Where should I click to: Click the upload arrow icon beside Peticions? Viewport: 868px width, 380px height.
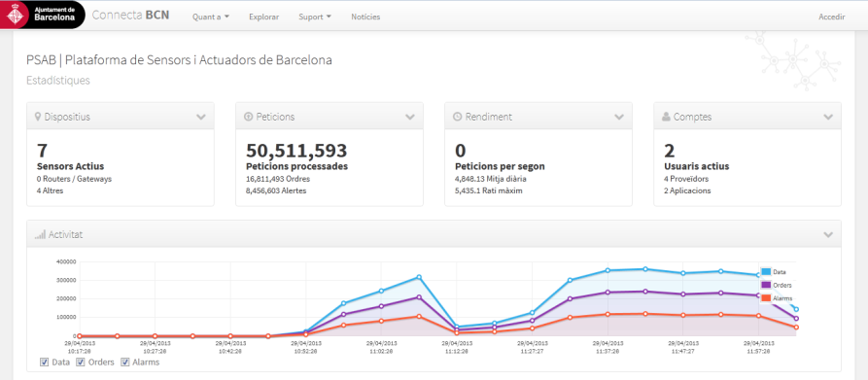(248, 117)
